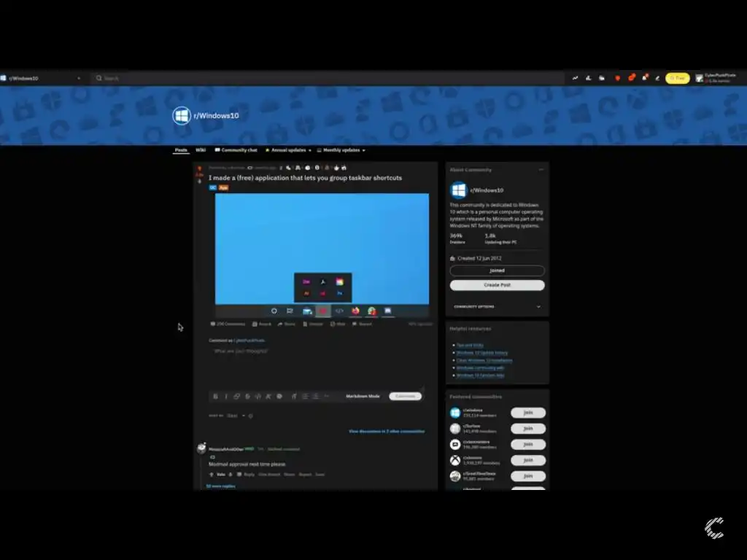The height and width of the screenshot is (560, 747).
Task: Click the create post pencil icon in top bar
Action: [657, 78]
